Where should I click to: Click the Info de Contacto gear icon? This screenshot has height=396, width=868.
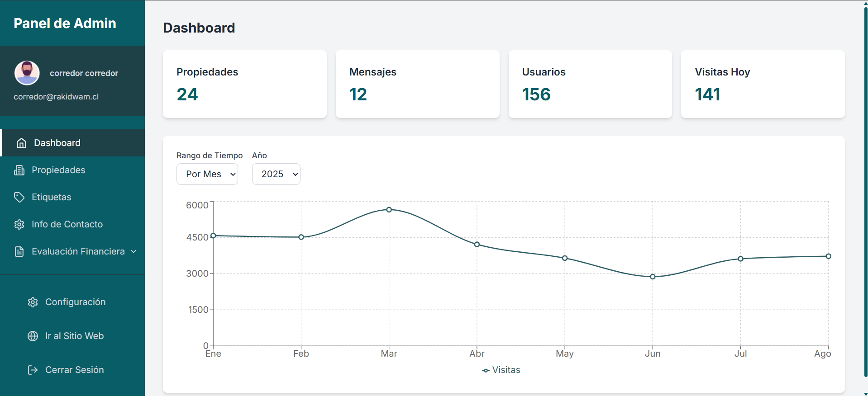[19, 225]
